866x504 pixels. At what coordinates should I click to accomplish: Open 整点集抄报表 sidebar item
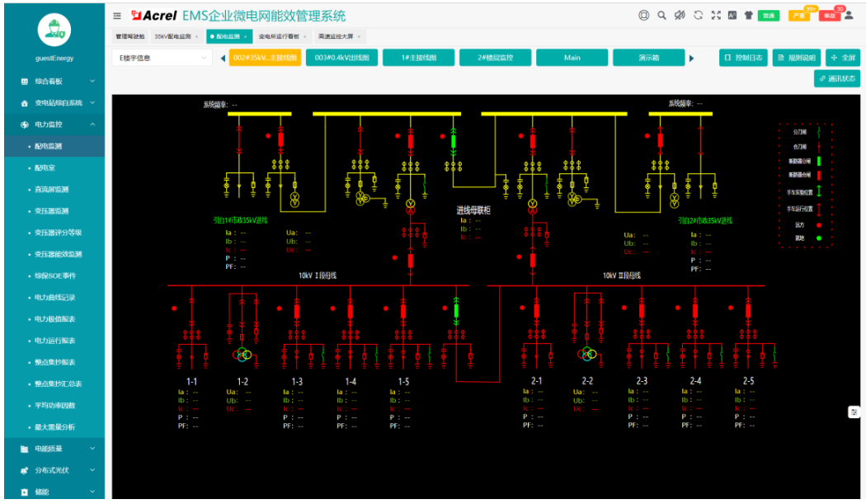pos(54,362)
